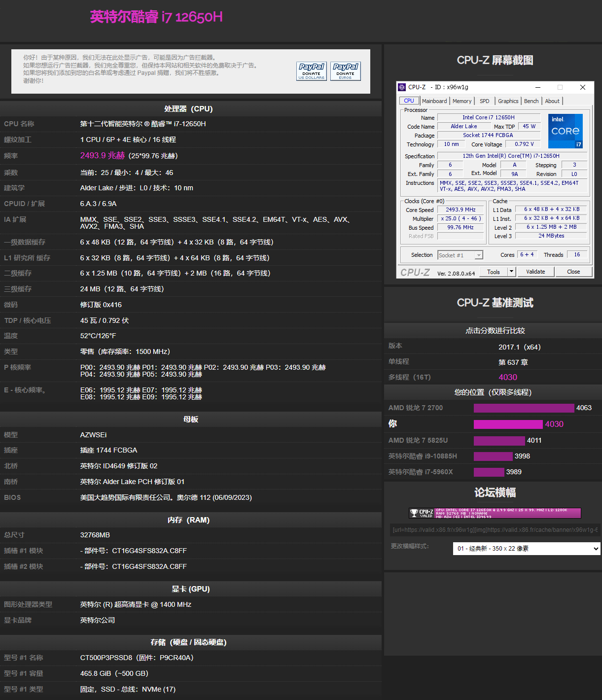The height and width of the screenshot is (700, 602).
Task: Open the banner style dropdown 01 - 经典新
Action: [526, 548]
